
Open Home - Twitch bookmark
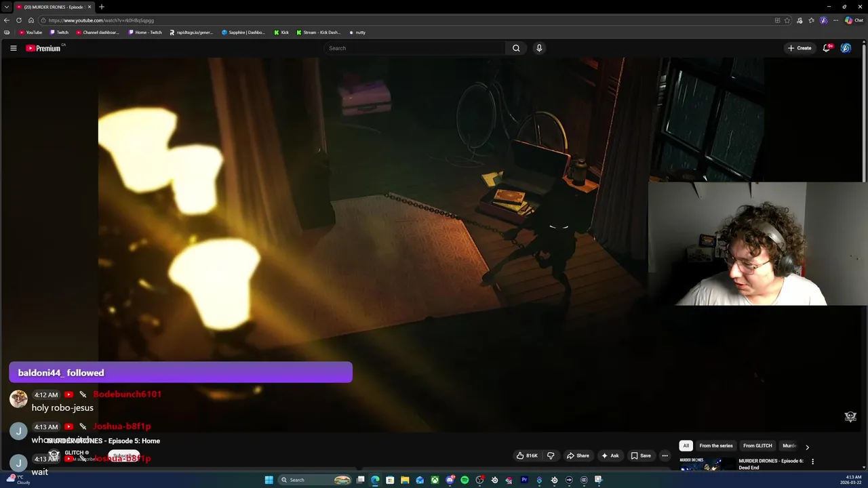145,33
